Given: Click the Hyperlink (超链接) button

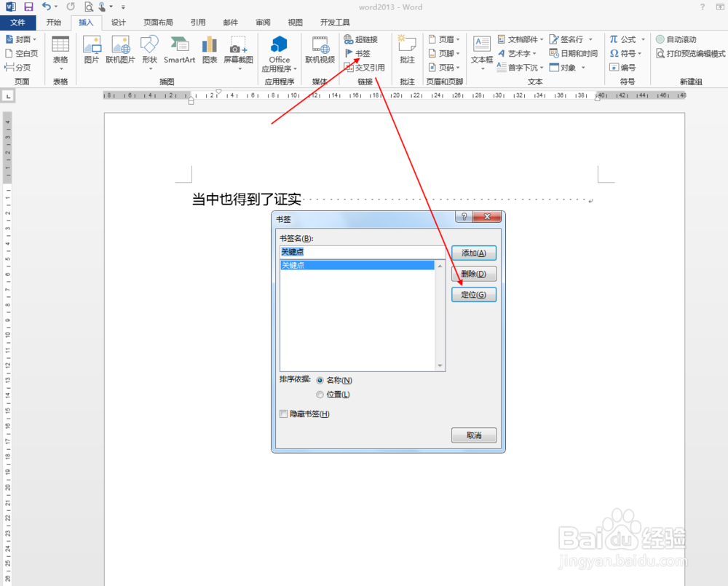Looking at the screenshot, I should 361,39.
